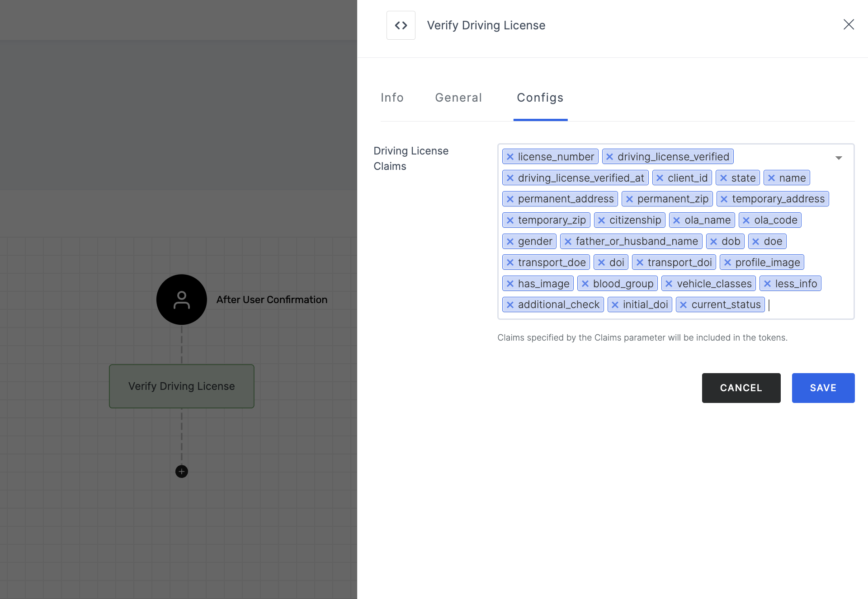The width and height of the screenshot is (868, 599).
Task: Remove the permanent_address claim tag
Action: point(510,199)
